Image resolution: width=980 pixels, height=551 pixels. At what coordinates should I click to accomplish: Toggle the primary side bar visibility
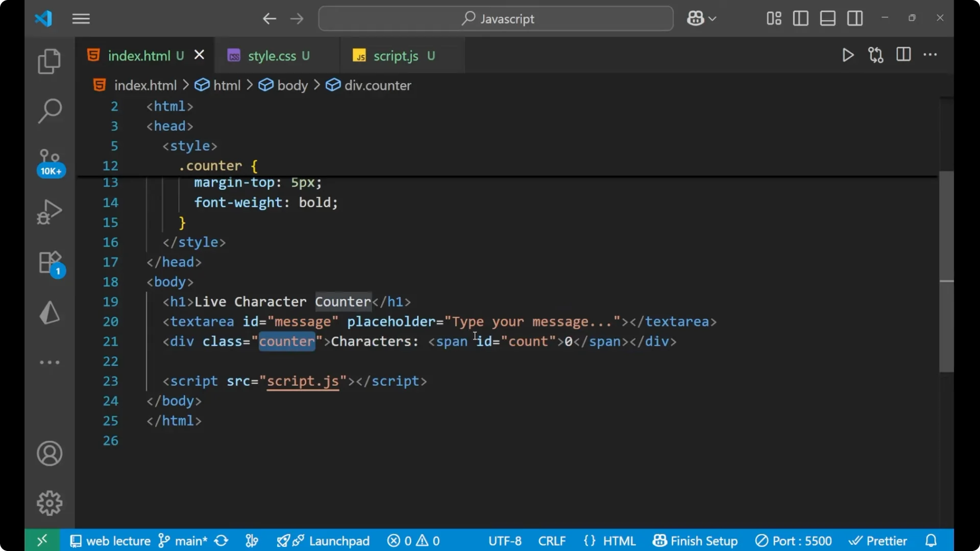[x=800, y=18]
